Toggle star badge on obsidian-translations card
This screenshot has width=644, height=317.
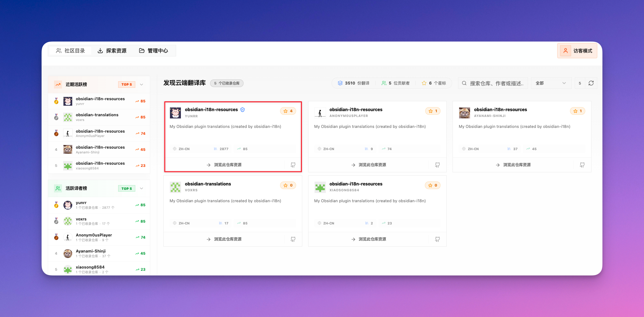click(x=288, y=185)
